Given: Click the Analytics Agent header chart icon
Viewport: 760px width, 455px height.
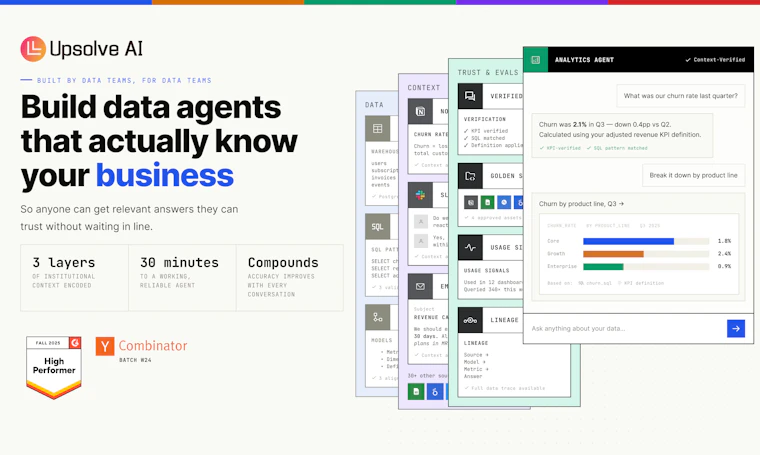Looking at the screenshot, I should pyautogui.click(x=536, y=60).
